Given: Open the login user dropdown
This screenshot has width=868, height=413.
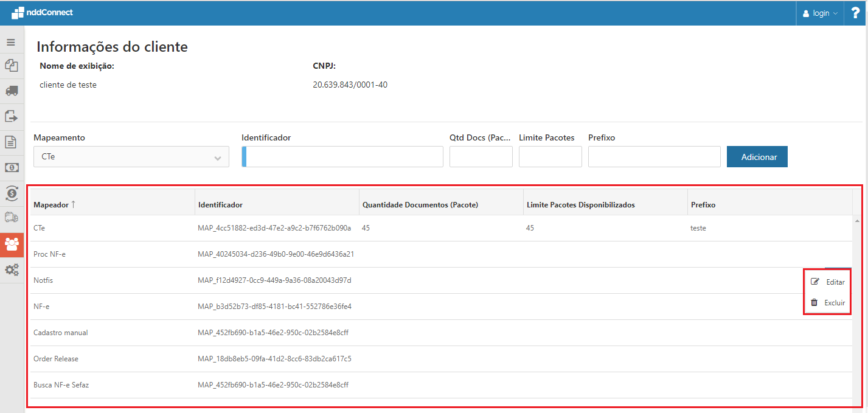Looking at the screenshot, I should (820, 13).
